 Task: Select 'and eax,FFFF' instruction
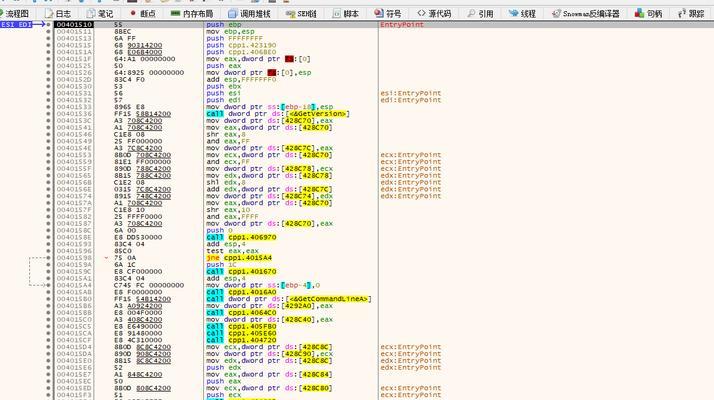(232, 216)
